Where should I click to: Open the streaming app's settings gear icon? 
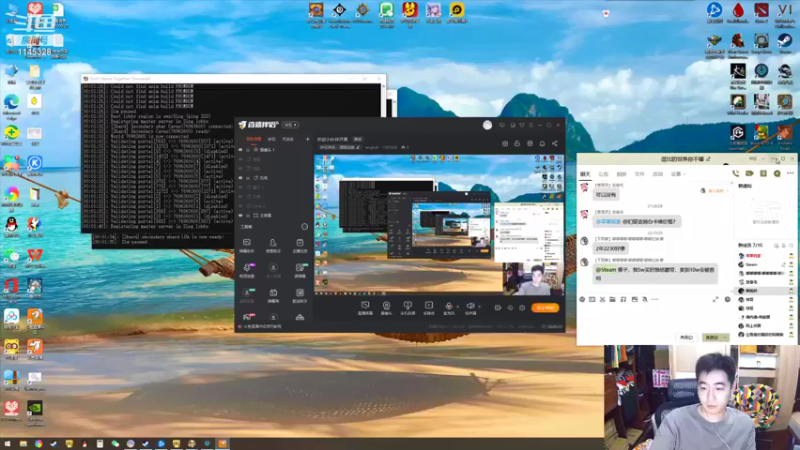pos(522,308)
